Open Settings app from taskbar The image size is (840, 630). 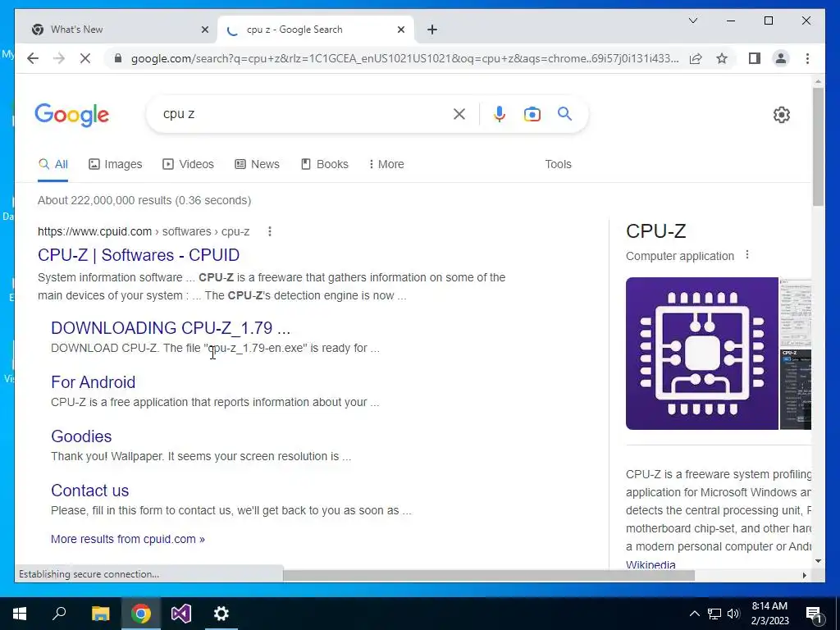[221, 614]
